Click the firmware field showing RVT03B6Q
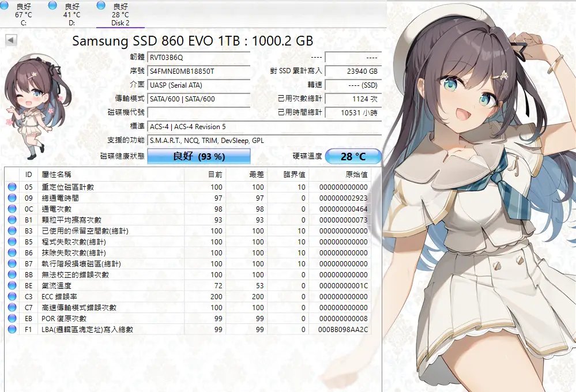Screen dimensions: 576x392 click(198, 58)
